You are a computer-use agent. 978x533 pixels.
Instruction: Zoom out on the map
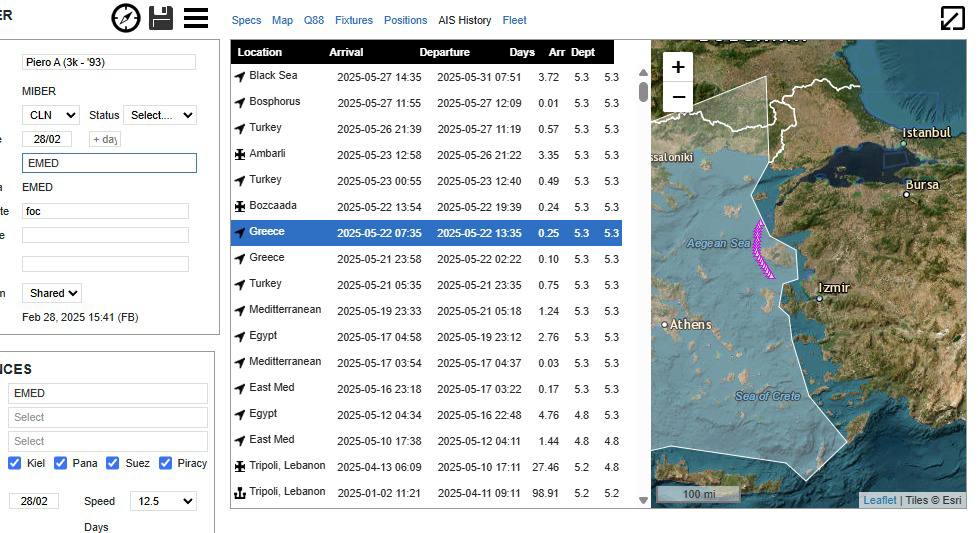click(678, 97)
